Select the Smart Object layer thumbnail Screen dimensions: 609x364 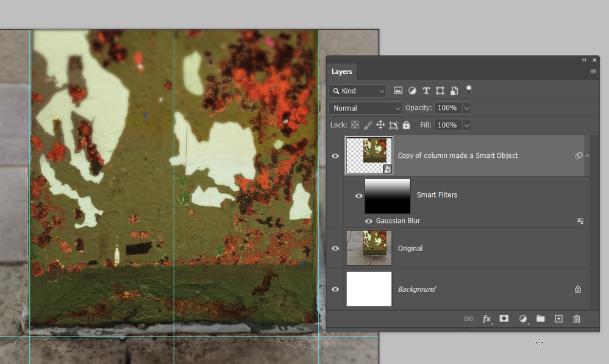pyautogui.click(x=369, y=155)
